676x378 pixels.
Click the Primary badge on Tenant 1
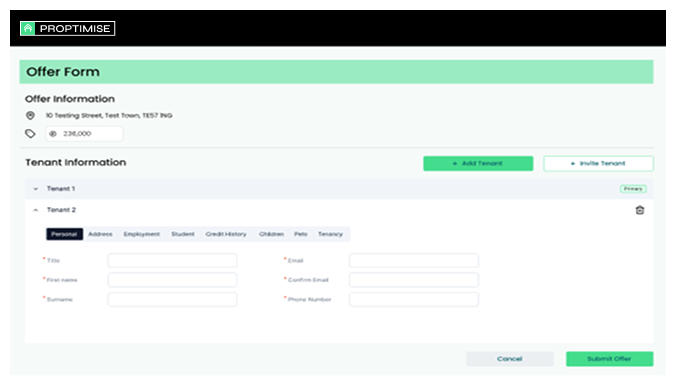633,189
